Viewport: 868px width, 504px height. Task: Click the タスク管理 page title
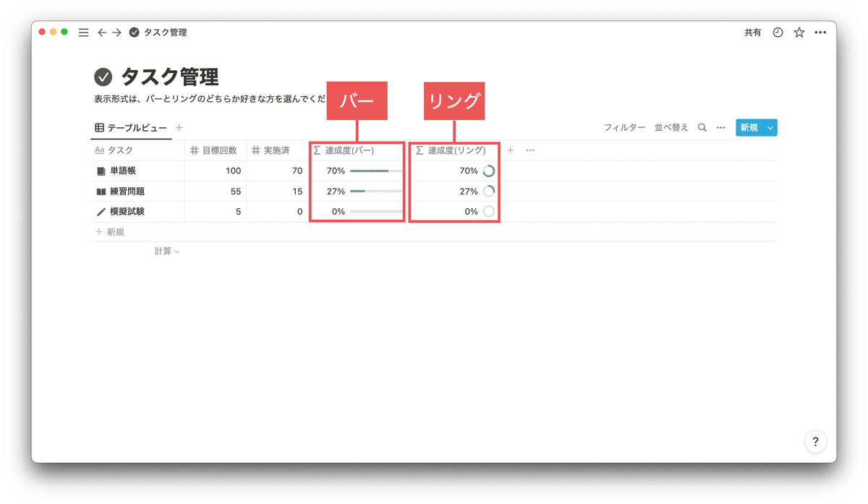(x=170, y=77)
